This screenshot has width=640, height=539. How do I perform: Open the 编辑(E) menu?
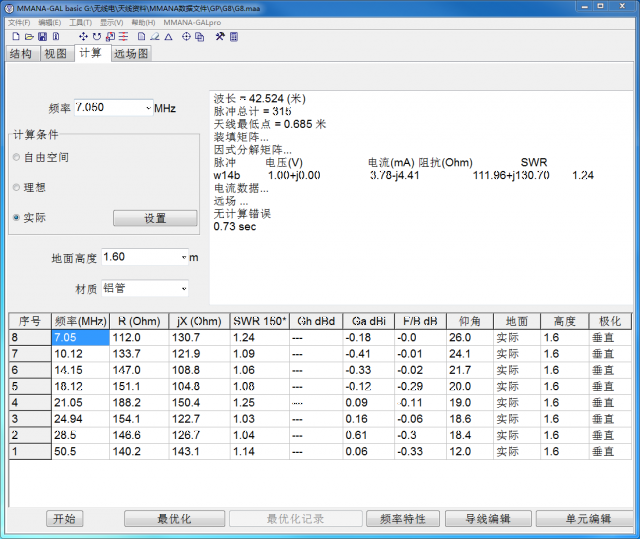[50, 22]
